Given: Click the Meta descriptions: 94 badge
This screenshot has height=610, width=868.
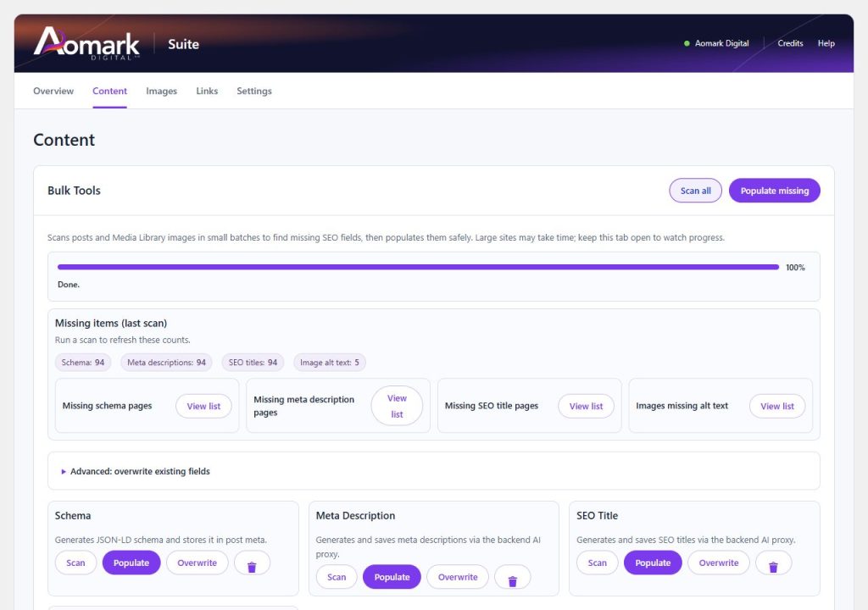Looking at the screenshot, I should tap(167, 363).
